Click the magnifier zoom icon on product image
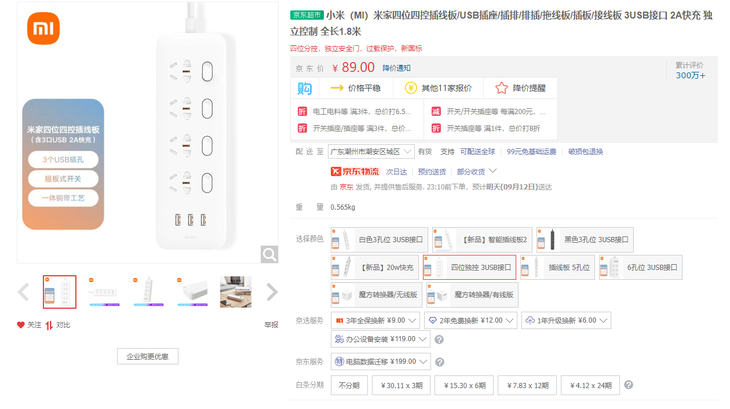Image resolution: width=730 pixels, height=409 pixels. [269, 255]
